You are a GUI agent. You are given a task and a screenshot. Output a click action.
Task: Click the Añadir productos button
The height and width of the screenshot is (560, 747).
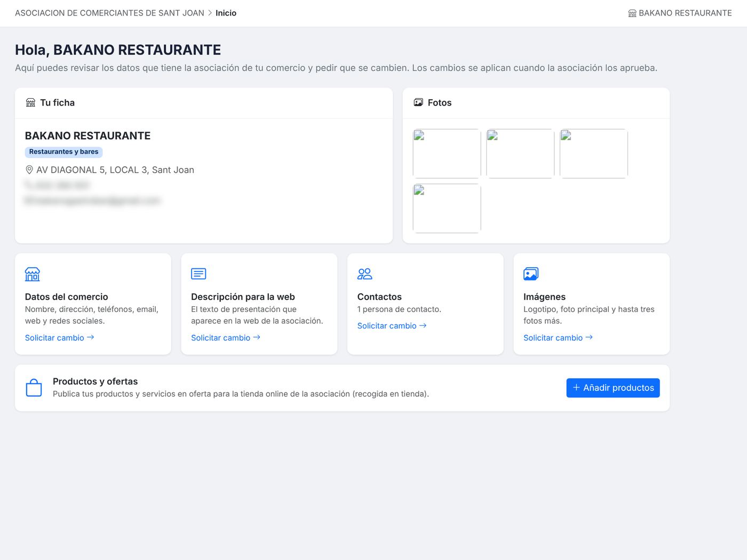tap(613, 388)
